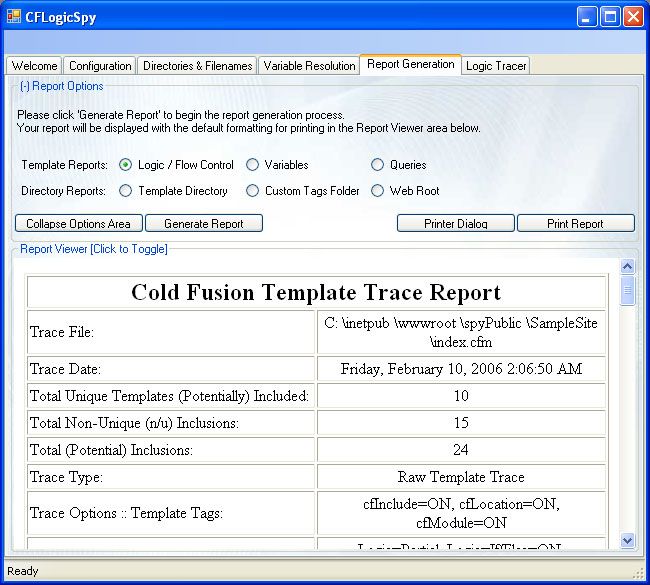The image size is (650, 585).
Task: Click the trace file path ending in index.cfm
Action: [x=461, y=332]
